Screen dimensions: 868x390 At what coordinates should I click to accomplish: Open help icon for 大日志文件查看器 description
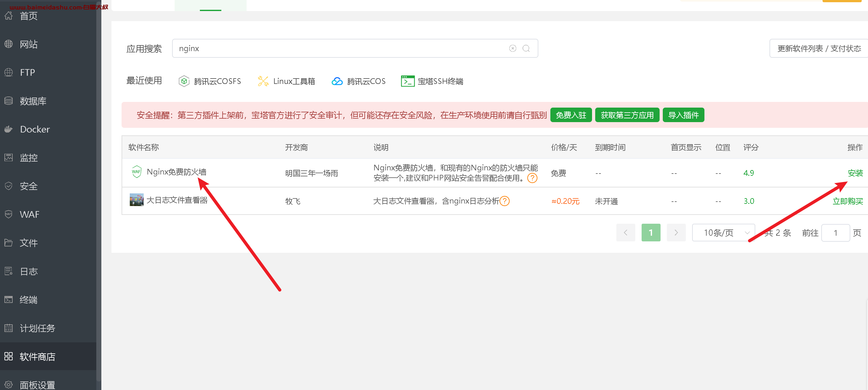point(505,201)
